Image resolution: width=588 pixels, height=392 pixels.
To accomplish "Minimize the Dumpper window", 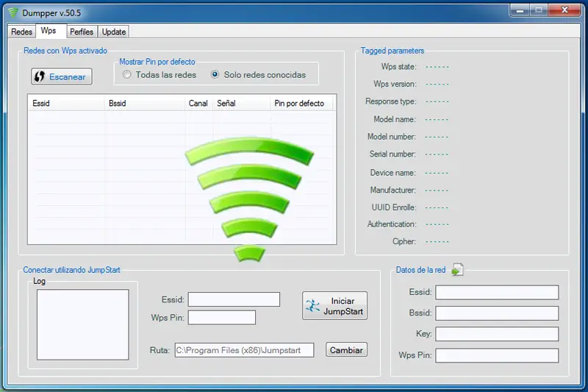I will [520, 10].
